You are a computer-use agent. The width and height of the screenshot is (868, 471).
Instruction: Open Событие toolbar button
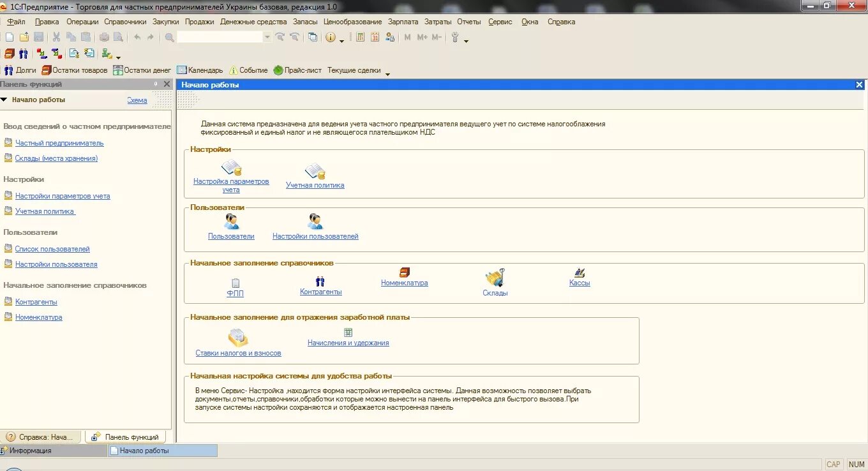click(x=248, y=70)
